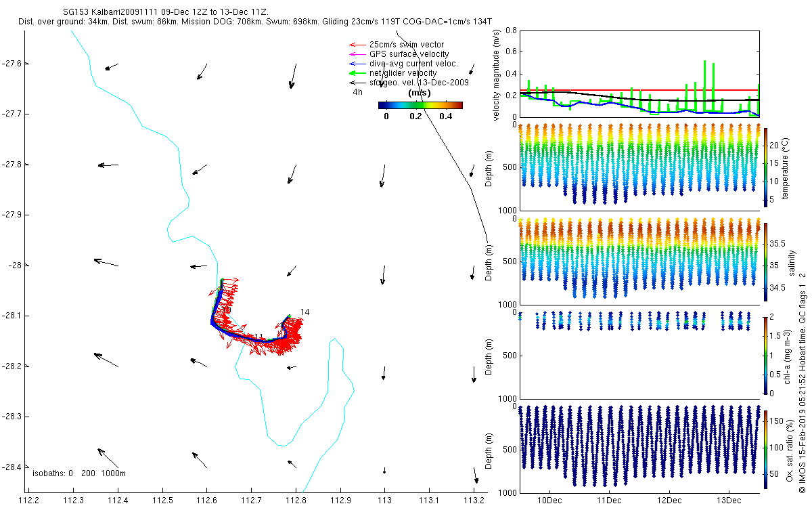This screenshot has width=812, height=508.
Task: Click the 11Dec date tick label
Action: (609, 500)
